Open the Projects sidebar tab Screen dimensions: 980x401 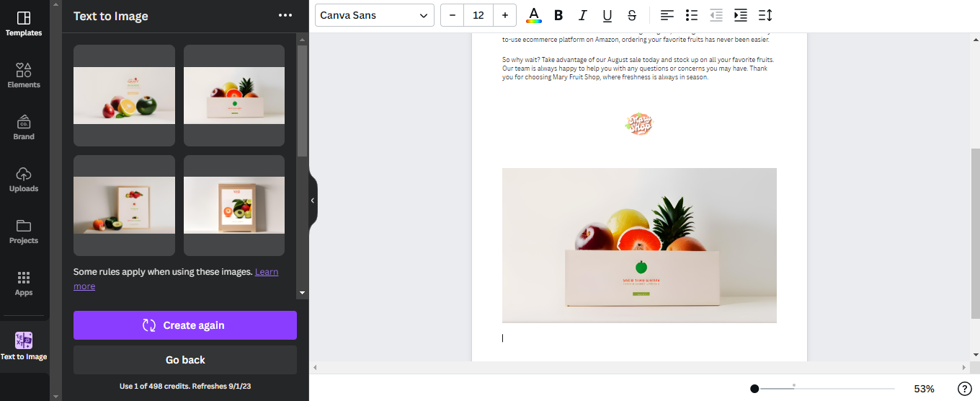(x=24, y=231)
